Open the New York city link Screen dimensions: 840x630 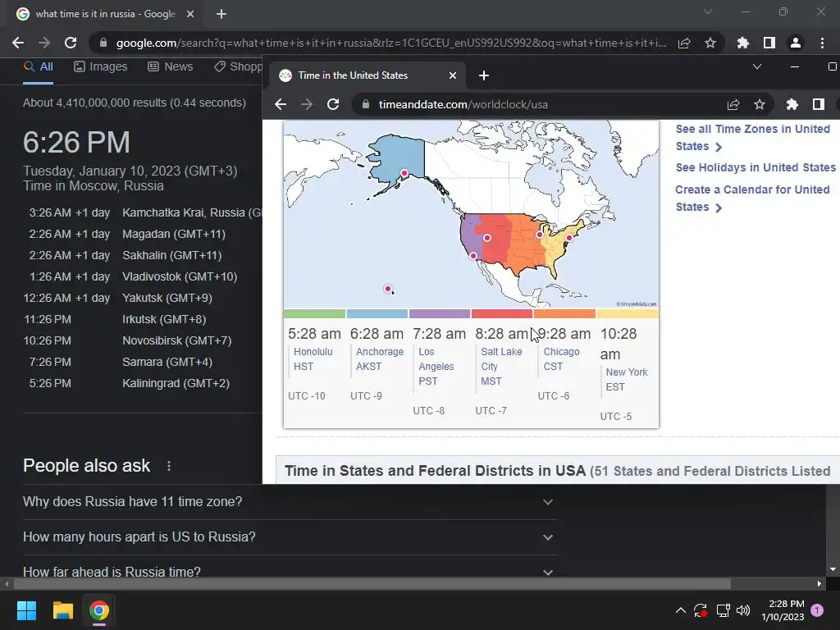[627, 372]
